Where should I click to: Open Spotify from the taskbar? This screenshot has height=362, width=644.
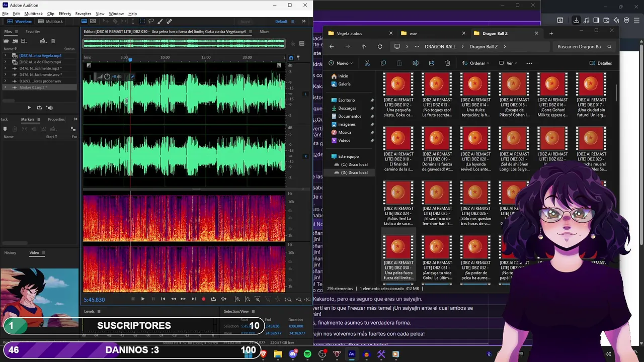307,354
